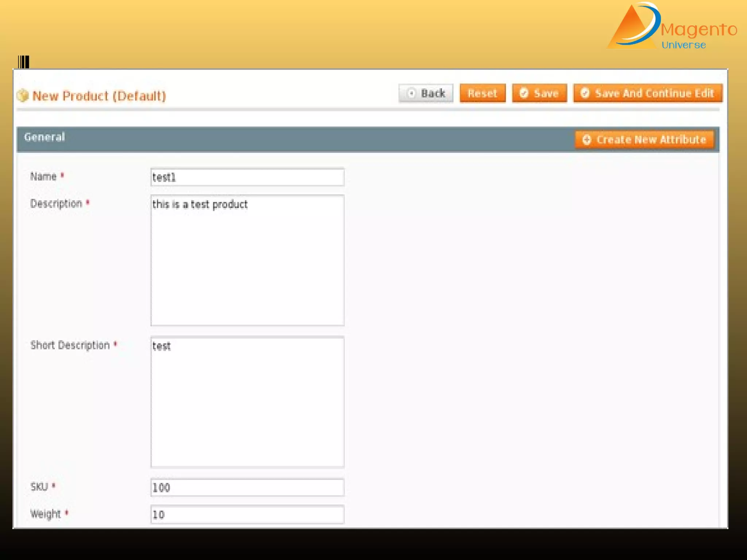
Task: Click the barcode icon above the form
Action: point(24,62)
